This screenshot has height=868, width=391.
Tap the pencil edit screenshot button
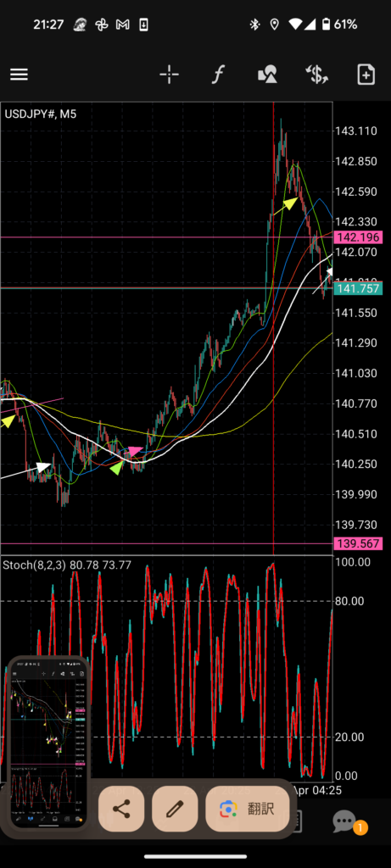(175, 809)
